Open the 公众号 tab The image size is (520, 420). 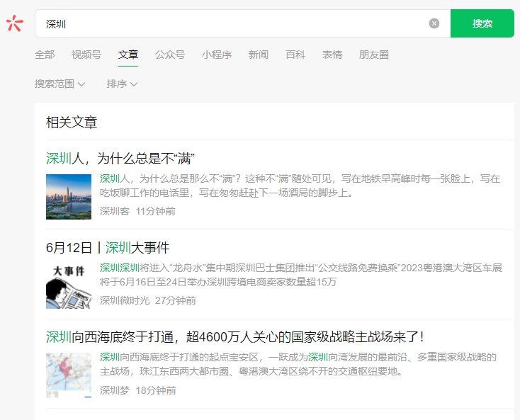click(x=170, y=55)
